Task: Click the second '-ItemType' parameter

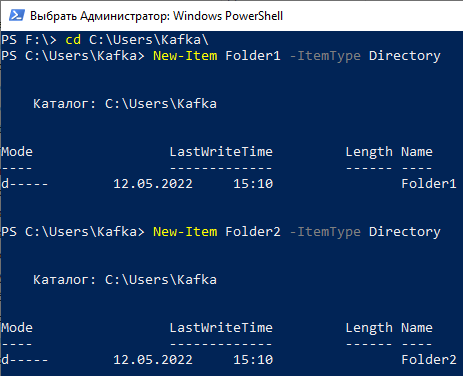Action: 325,232
